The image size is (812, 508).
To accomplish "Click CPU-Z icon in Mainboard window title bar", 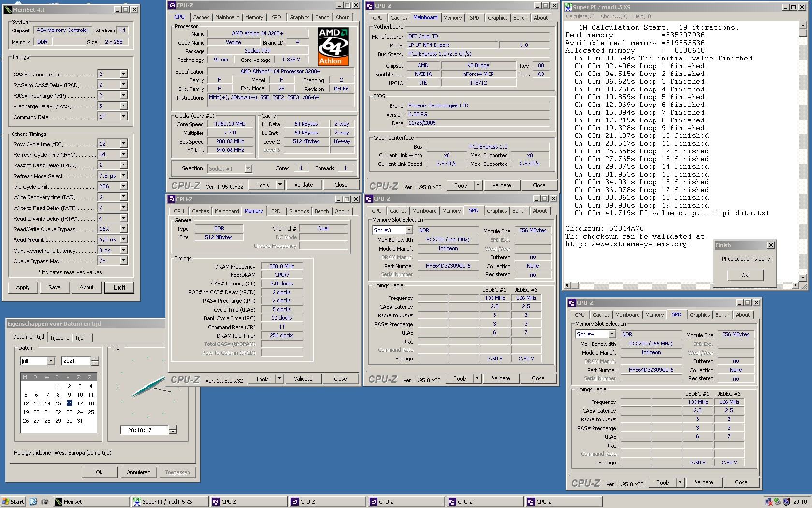I will [x=370, y=6].
